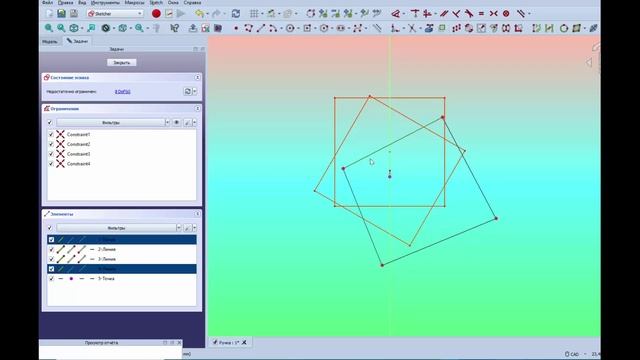Open the constraints Фильтры dropdown arrow

(x=167, y=122)
